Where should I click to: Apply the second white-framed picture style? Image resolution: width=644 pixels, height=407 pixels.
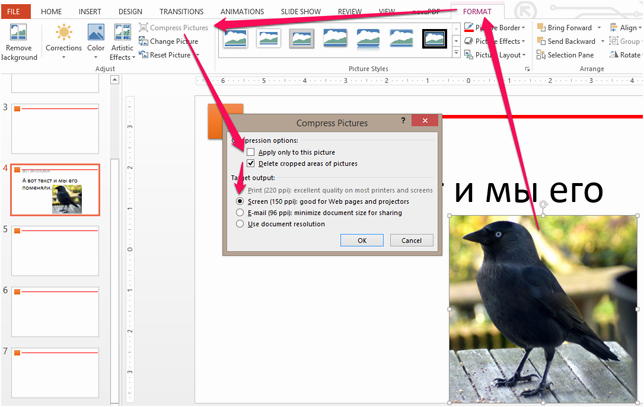pos(269,39)
